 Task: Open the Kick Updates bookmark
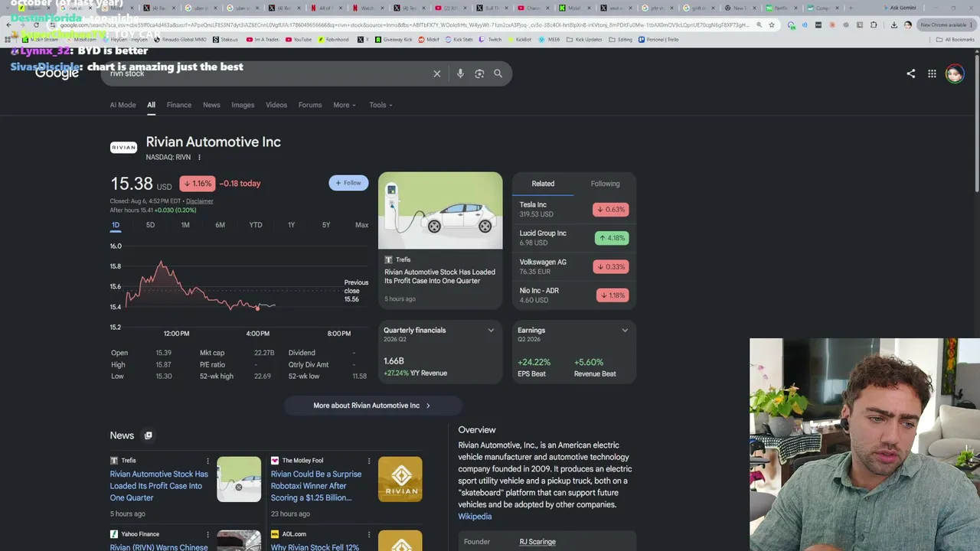coord(584,39)
